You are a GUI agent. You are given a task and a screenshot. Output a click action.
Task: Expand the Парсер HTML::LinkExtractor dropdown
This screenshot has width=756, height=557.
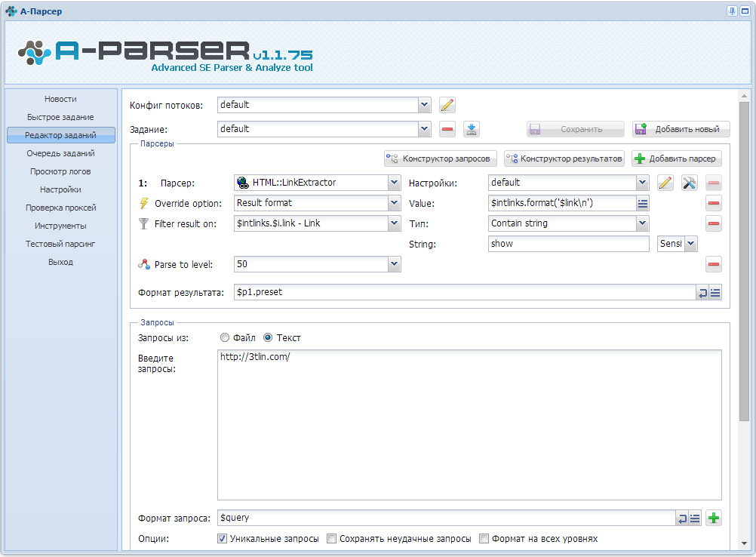(x=395, y=183)
